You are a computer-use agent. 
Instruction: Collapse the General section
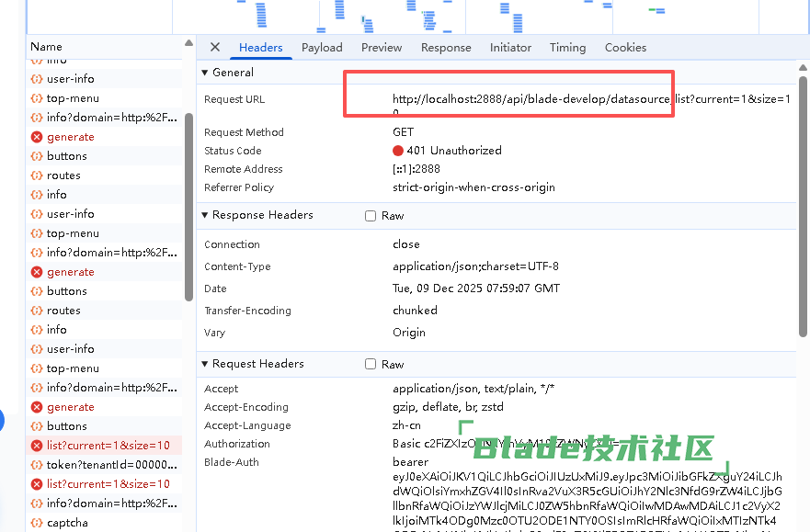[x=205, y=73]
